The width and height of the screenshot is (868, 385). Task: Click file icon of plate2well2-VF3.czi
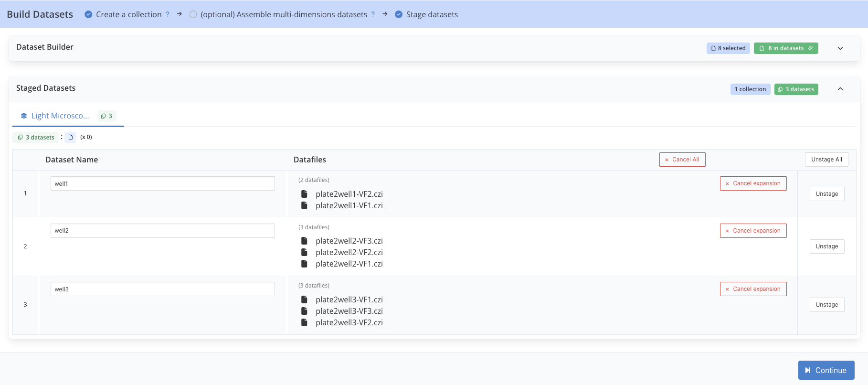[x=304, y=241]
